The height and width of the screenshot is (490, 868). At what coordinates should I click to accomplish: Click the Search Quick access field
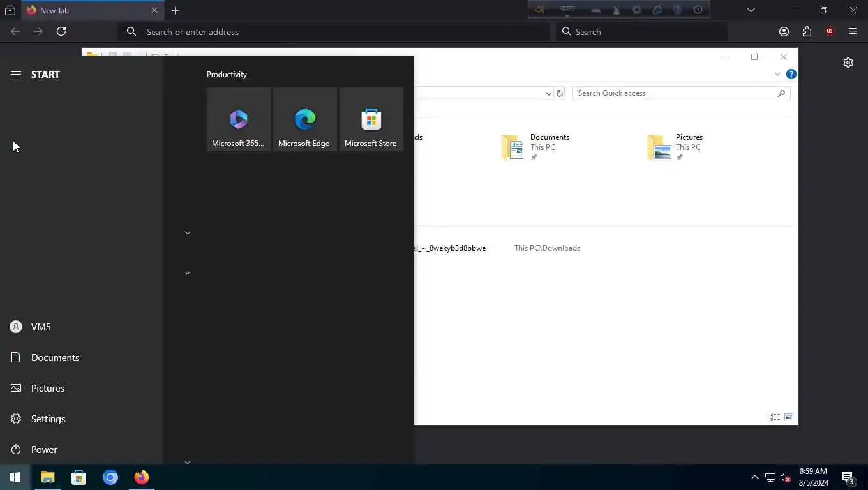coord(682,93)
